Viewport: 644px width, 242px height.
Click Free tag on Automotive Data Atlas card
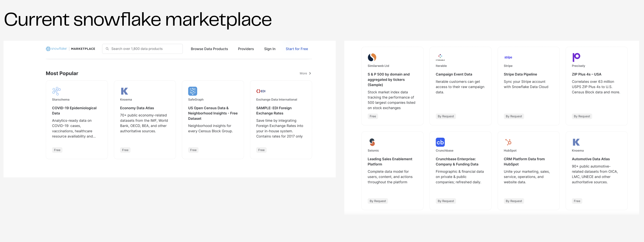(577, 201)
